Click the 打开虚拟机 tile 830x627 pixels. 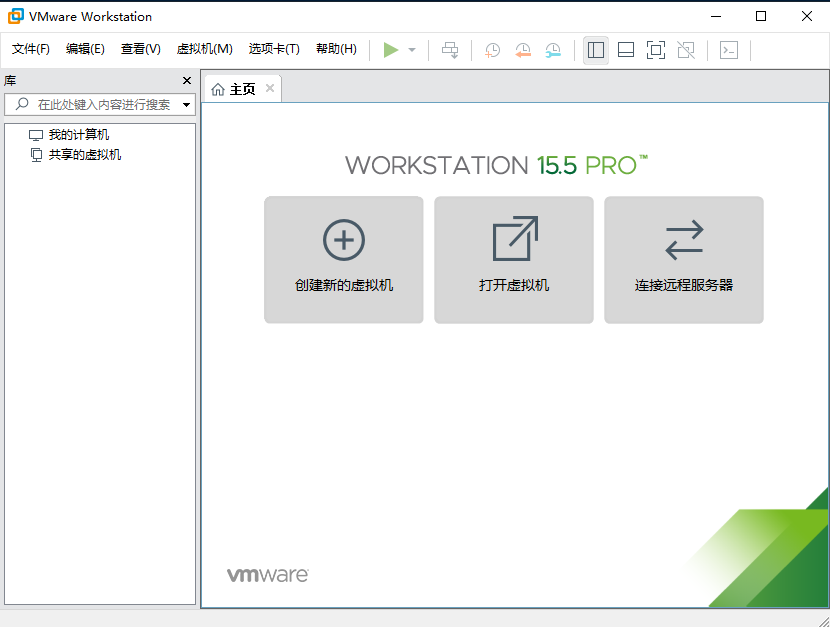[x=513, y=260]
